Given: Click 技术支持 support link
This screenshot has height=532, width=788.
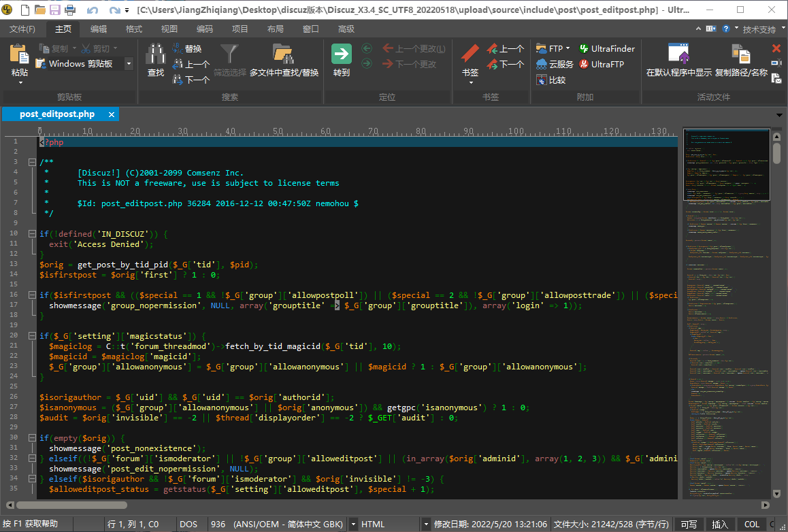Looking at the screenshot, I should (x=759, y=29).
